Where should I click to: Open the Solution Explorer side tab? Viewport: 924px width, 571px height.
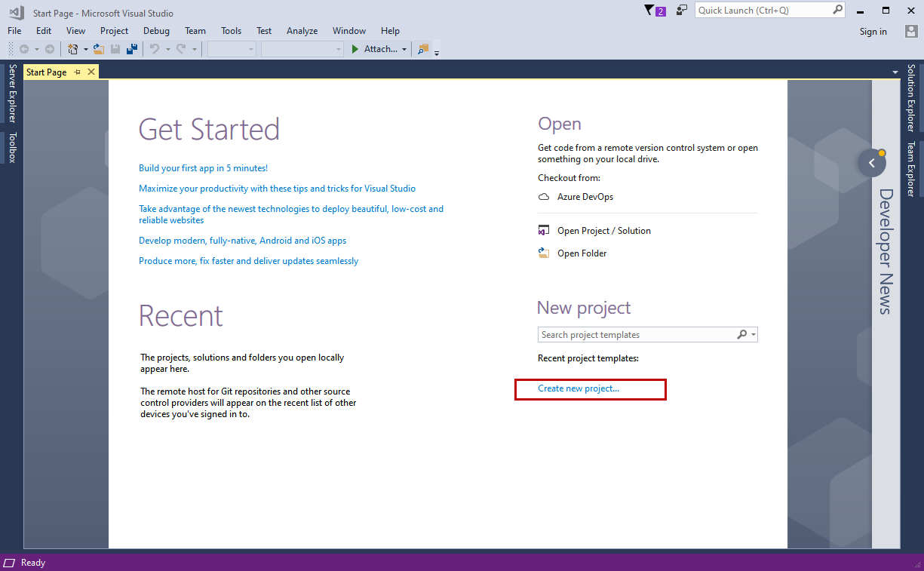(x=911, y=97)
